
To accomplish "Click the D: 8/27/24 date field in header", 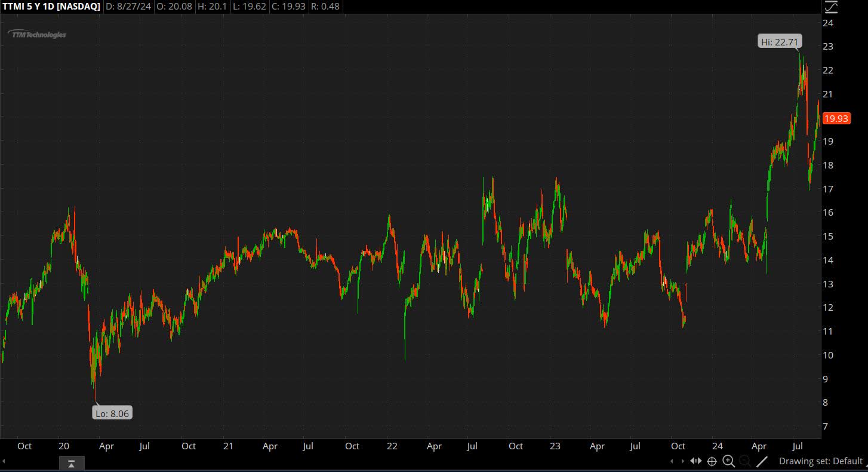I will 128,7.
